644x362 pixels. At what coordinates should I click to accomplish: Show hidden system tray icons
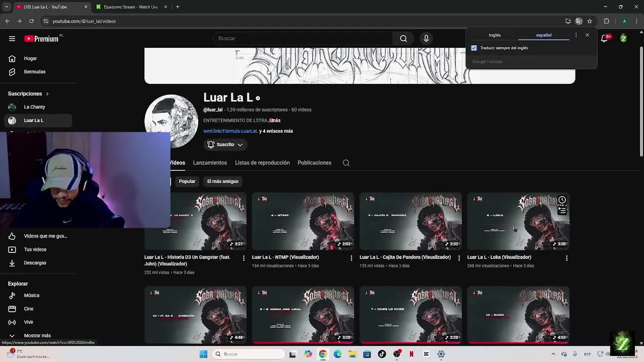coord(553,354)
